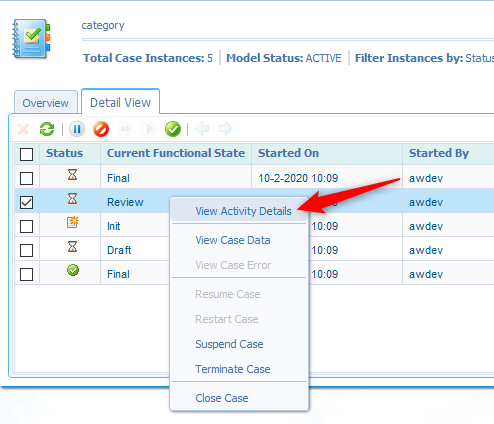Viewport: 494px width, 424px height.
Task: Click the green checkmark close-case icon
Action: click(x=173, y=129)
